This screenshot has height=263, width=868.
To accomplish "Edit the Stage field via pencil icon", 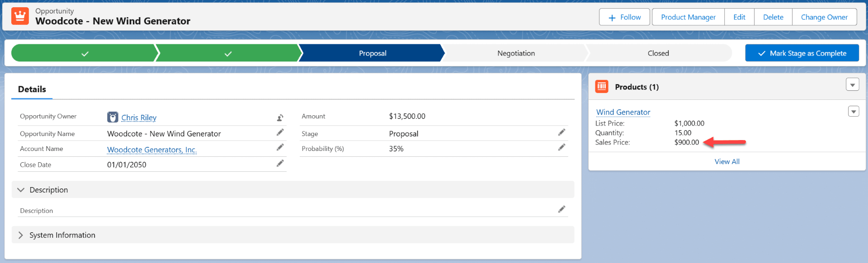I will tap(561, 132).
